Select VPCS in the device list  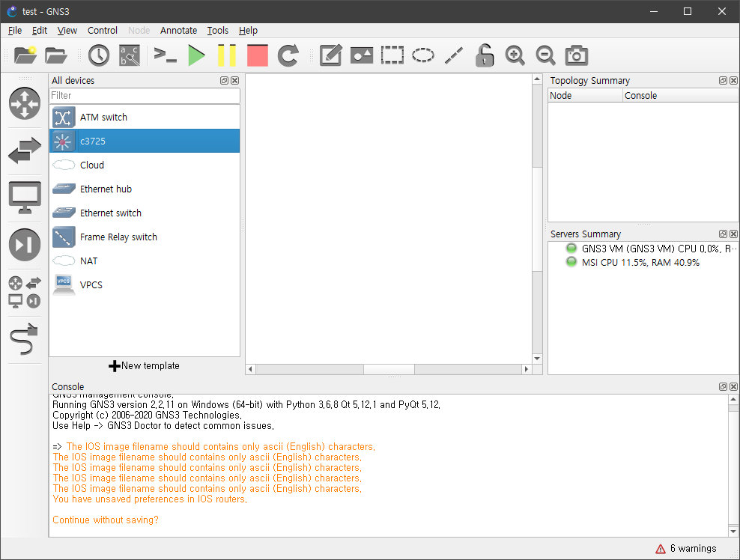(x=145, y=285)
